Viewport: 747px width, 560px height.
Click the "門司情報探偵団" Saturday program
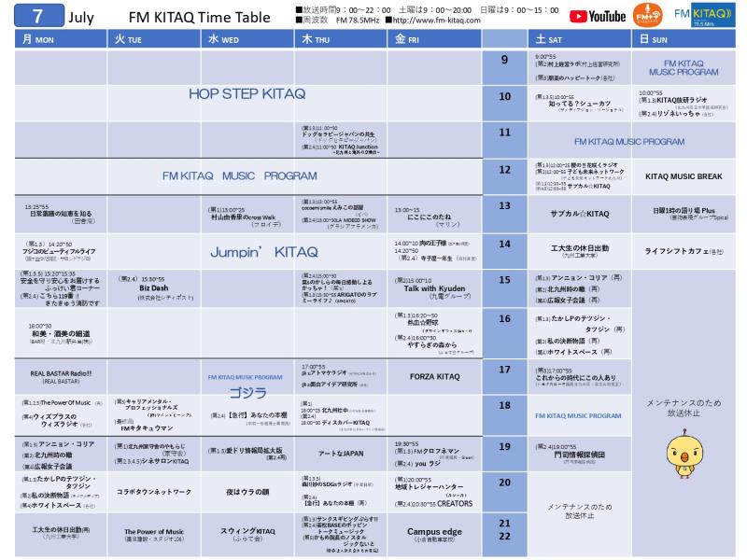[579, 455]
